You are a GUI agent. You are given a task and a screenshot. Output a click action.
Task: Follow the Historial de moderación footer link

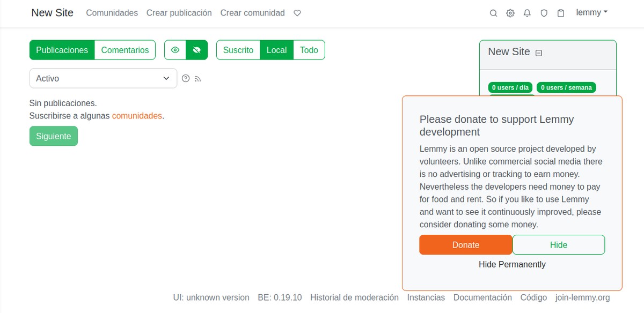pyautogui.click(x=354, y=297)
